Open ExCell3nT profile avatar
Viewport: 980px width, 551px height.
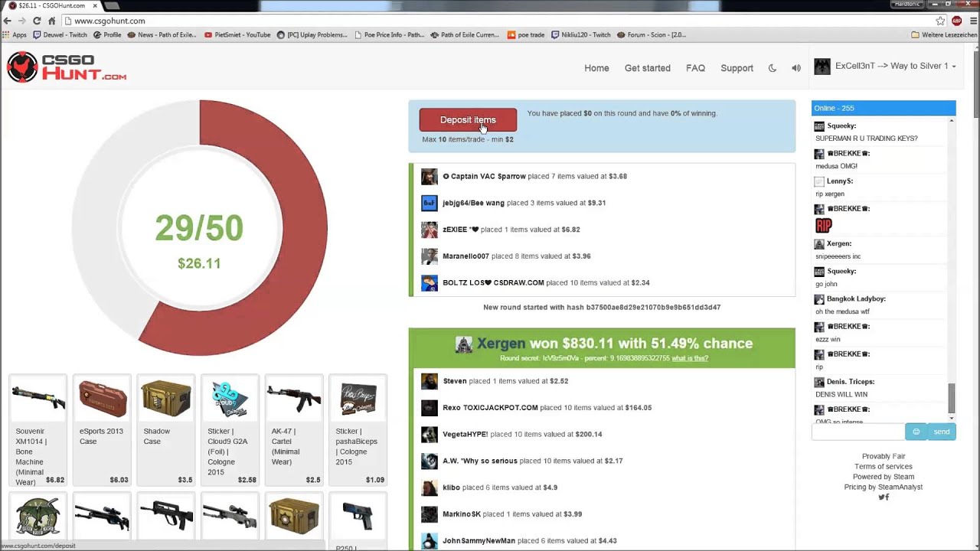822,67
